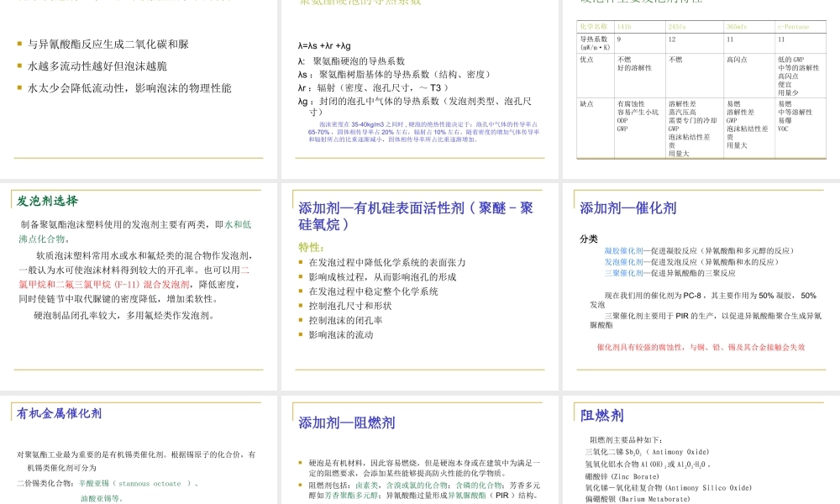
Task: Select the 发泡剂选择 slide thumbnail
Action: 139,286
